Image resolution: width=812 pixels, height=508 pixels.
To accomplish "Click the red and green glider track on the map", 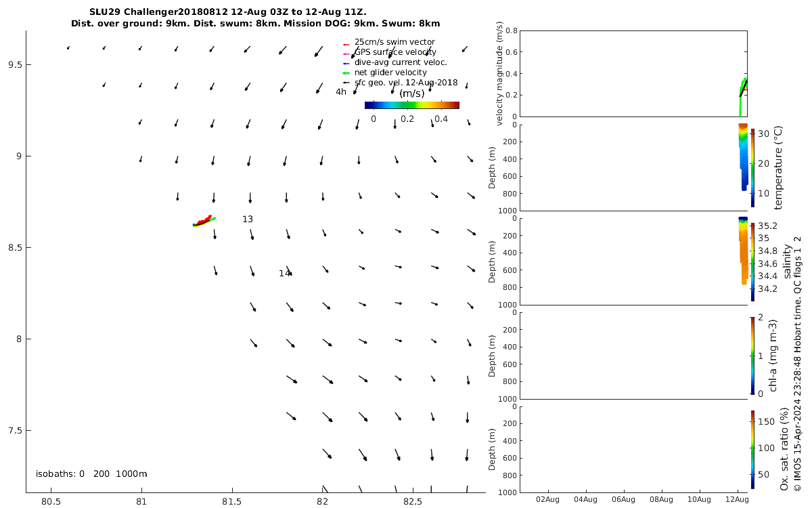I will (203, 221).
